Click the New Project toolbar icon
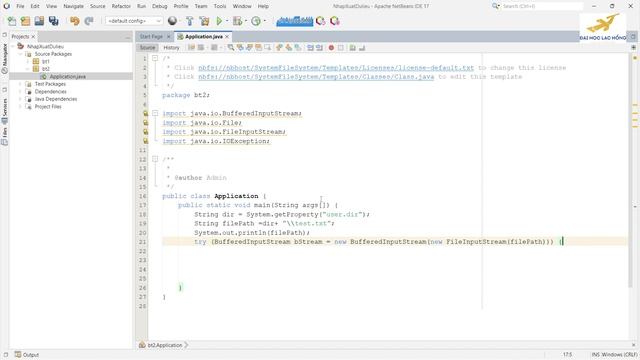This screenshot has width=640, height=360. pos(25,21)
